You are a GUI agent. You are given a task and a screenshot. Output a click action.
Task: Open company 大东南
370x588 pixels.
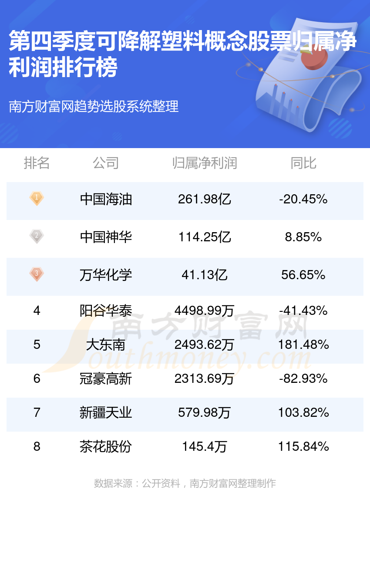[106, 345]
